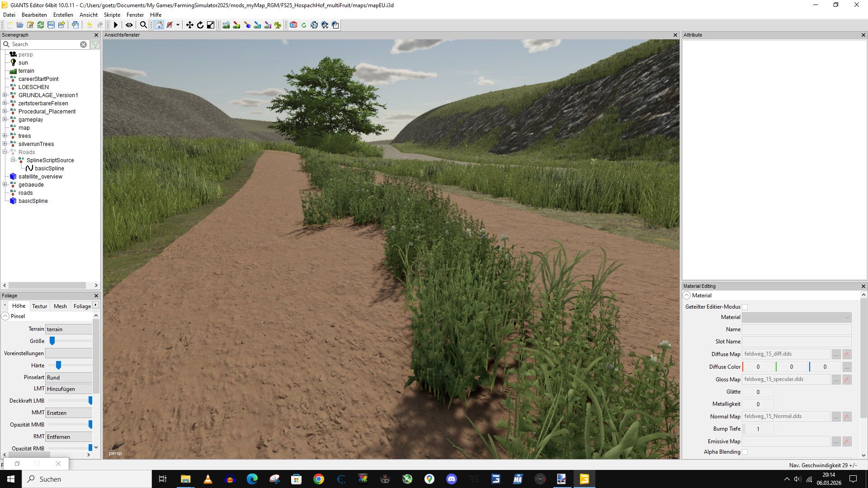Toggle the magnet snapping icon
Image resolution: width=868 pixels, height=488 pixels.
(170, 25)
